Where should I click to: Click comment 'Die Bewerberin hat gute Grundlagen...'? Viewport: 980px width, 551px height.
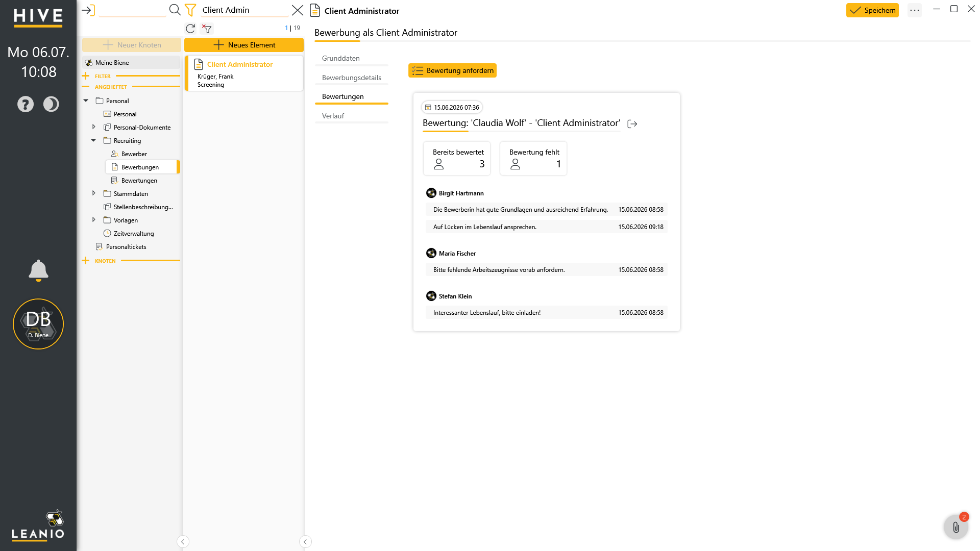tap(546, 210)
